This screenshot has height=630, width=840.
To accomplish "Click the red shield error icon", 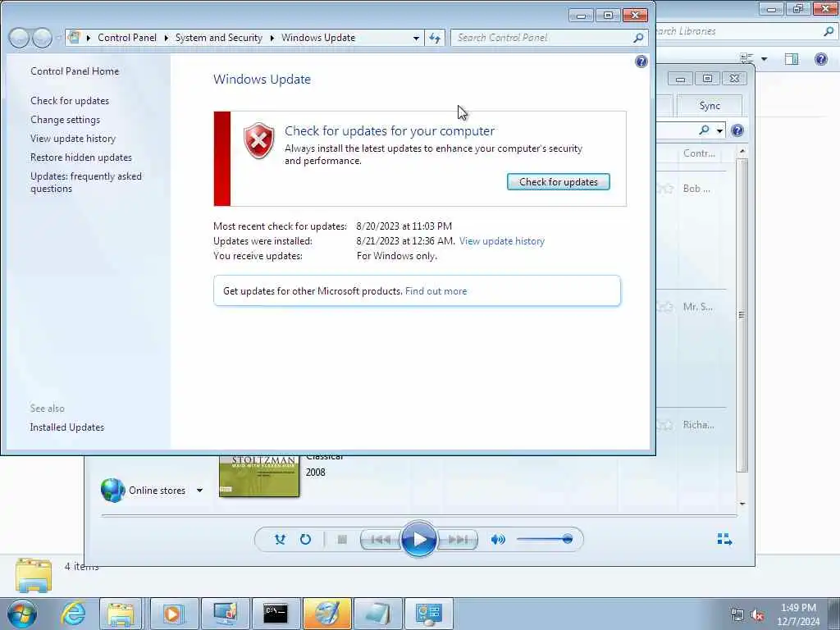I will pyautogui.click(x=258, y=140).
